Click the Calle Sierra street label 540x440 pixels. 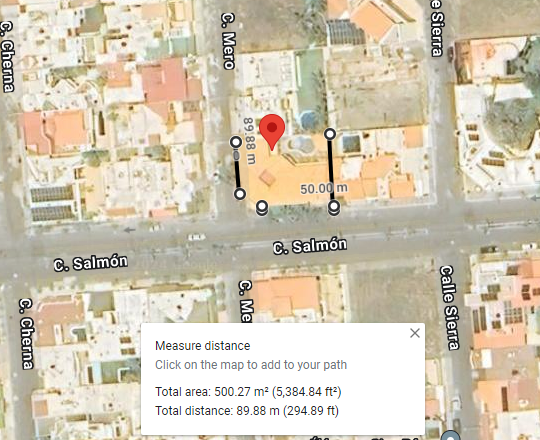[450, 307]
